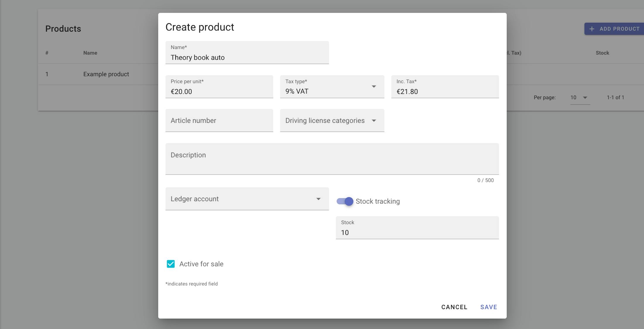
Task: Cancel the Create product dialog
Action: point(454,307)
